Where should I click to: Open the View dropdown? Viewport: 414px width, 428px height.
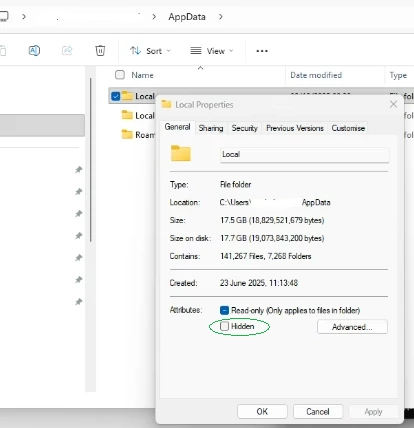pos(211,51)
